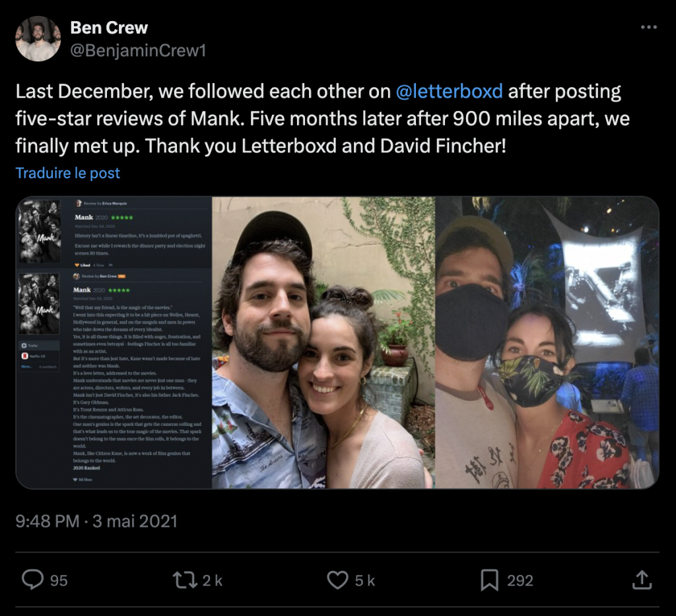Bookmark this post using the bookmark icon
The image size is (676, 616).
(489, 580)
